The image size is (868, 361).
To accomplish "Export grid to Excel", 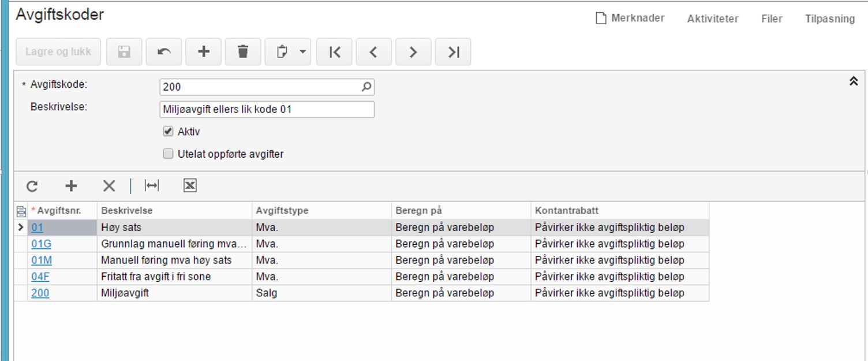I will 190,186.
